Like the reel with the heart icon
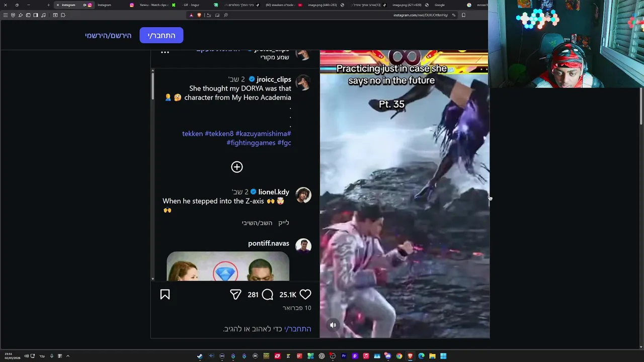Viewport: 644px width, 362px height. click(x=305, y=295)
